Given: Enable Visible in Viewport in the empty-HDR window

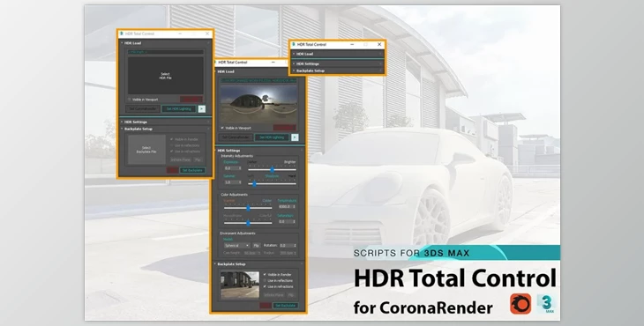Looking at the screenshot, I should (x=130, y=100).
